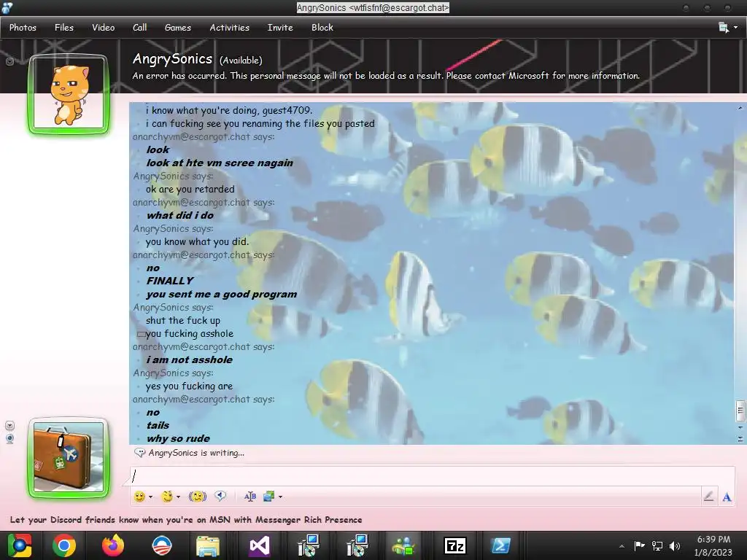Open Action Center flag icon

point(639,545)
